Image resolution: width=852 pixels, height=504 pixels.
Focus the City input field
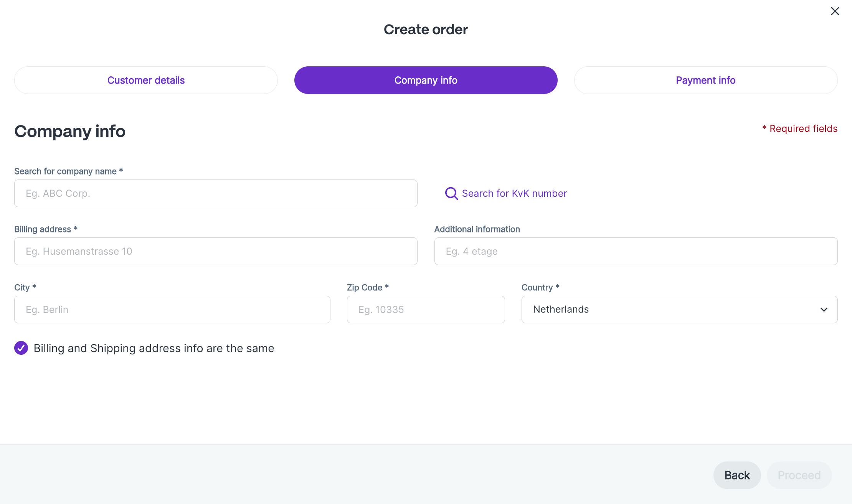[172, 310]
